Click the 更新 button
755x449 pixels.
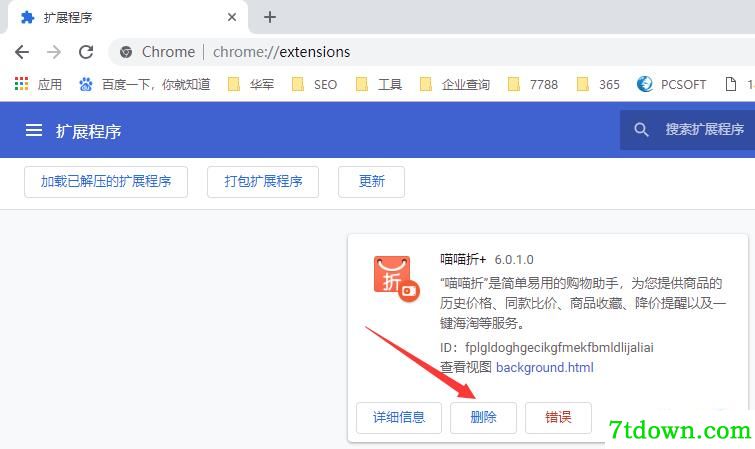(371, 182)
